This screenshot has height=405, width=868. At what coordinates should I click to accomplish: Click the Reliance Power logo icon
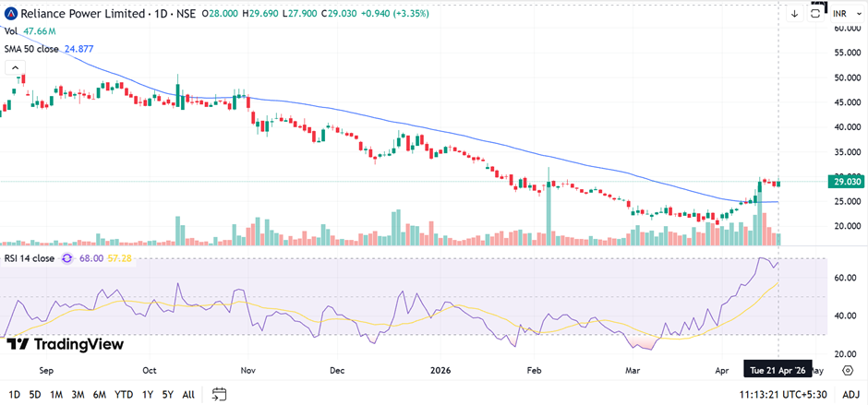pyautogui.click(x=10, y=14)
